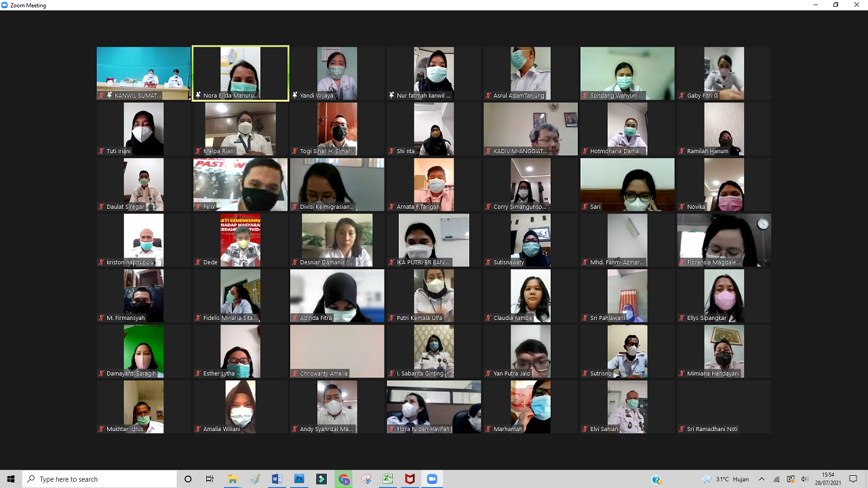Launch McAfee from the taskbar
The image size is (868, 488).
[x=410, y=479]
